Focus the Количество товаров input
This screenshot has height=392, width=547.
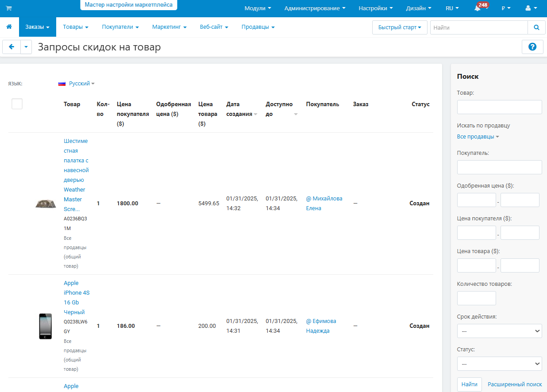coord(476,298)
